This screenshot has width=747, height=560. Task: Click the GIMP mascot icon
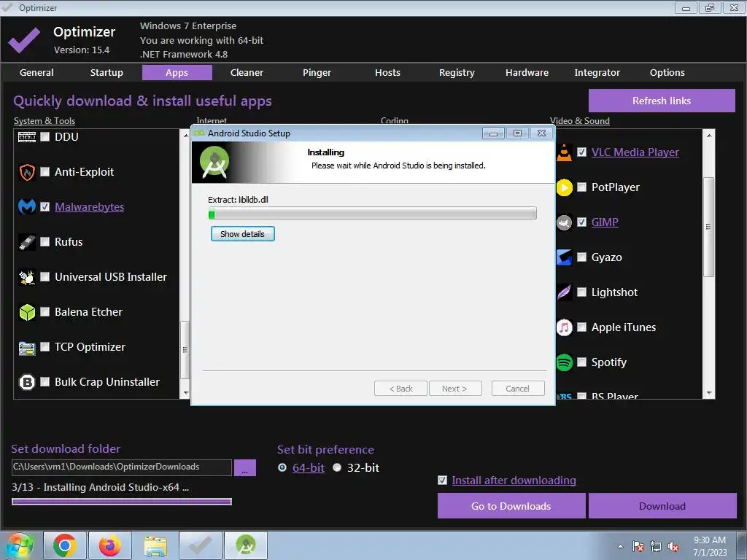pyautogui.click(x=564, y=222)
